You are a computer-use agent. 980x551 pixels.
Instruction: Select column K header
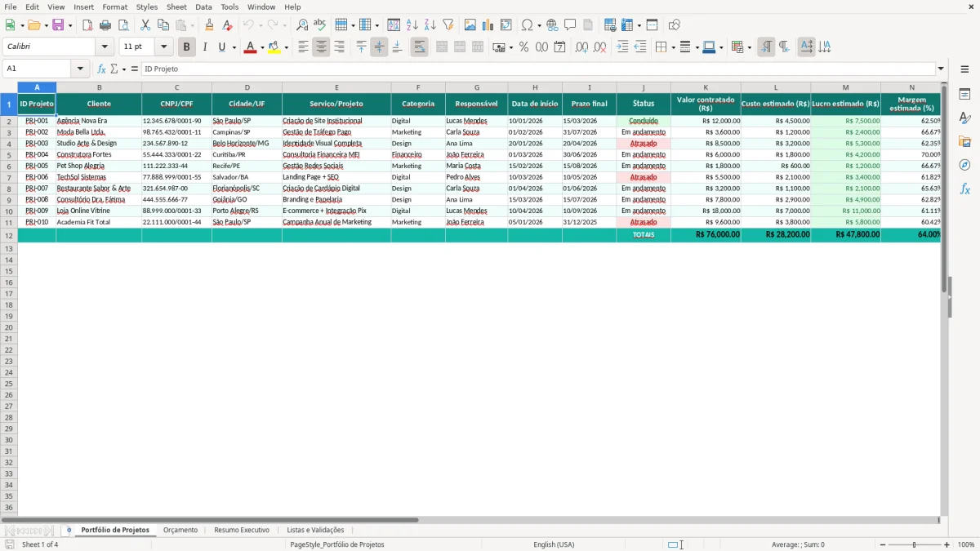pyautogui.click(x=706, y=87)
